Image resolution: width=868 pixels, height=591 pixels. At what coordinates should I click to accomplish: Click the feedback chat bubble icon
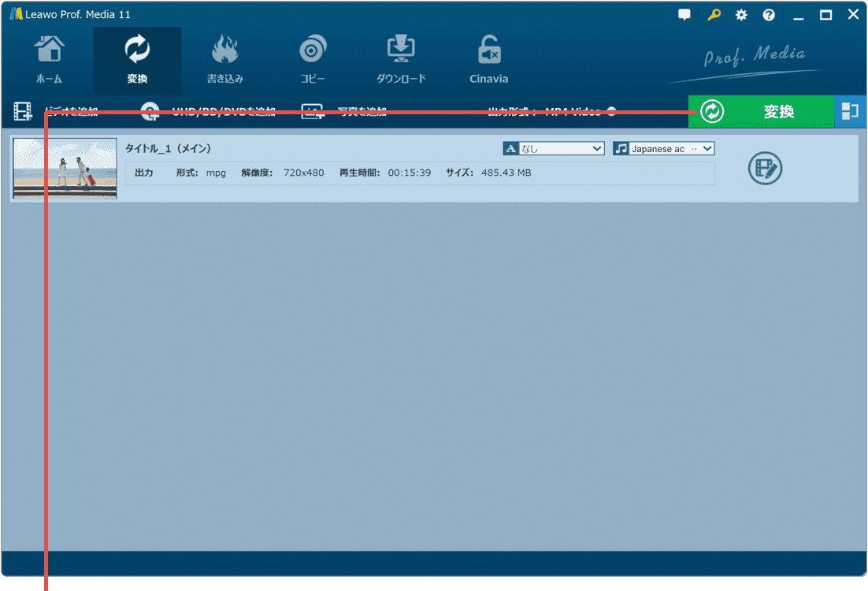684,14
